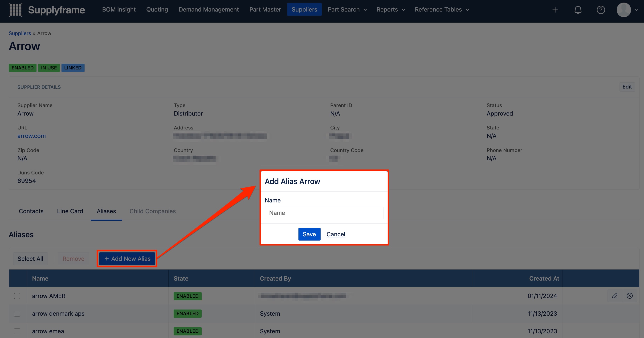Click the Save button in Add Alias dialog

(x=309, y=234)
